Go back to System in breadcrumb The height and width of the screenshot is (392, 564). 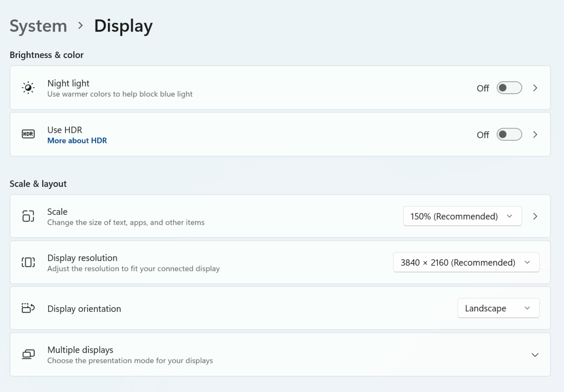coord(38,26)
